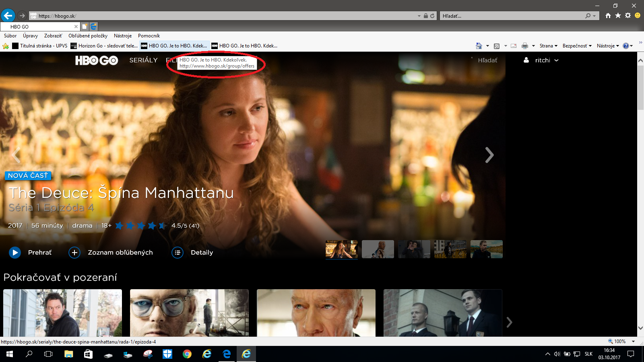
Task: Open the Detaily list icon
Action: 178,253
